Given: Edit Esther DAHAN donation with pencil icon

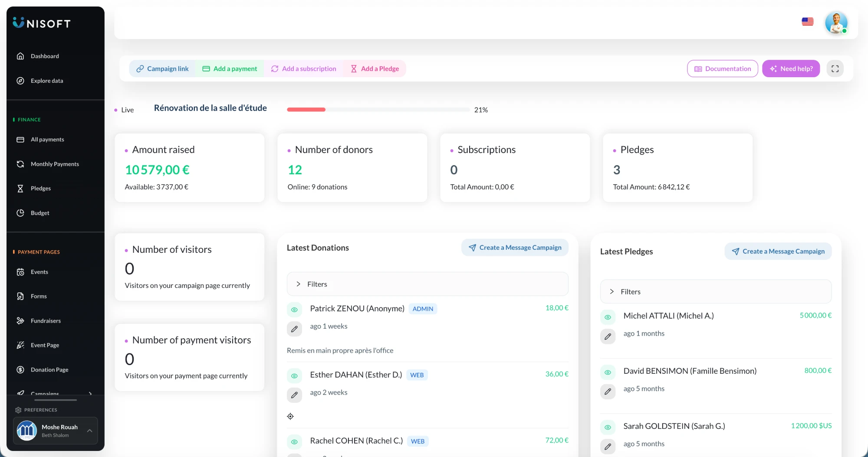Looking at the screenshot, I should [294, 395].
